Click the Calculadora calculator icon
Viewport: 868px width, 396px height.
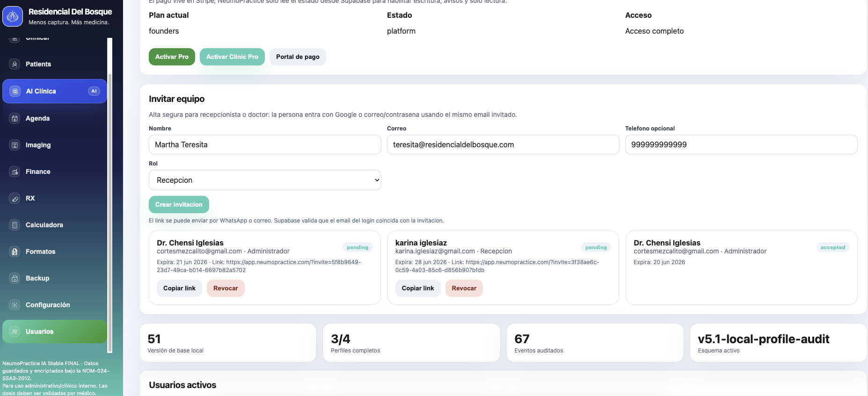15,225
